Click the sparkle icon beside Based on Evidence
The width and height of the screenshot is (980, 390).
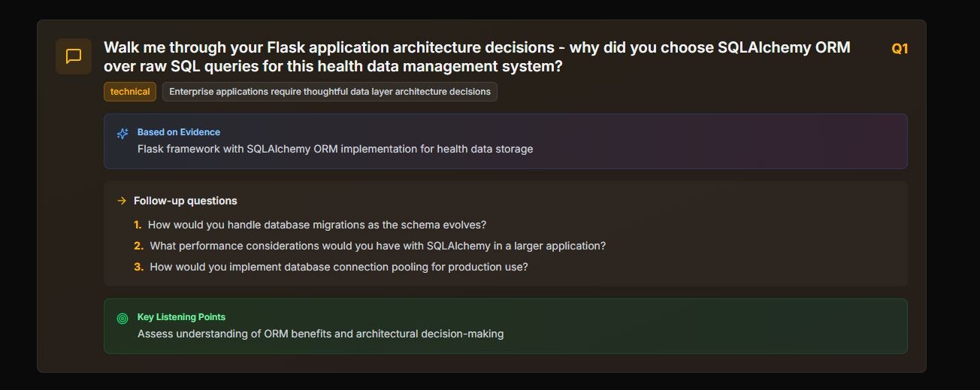[122, 134]
